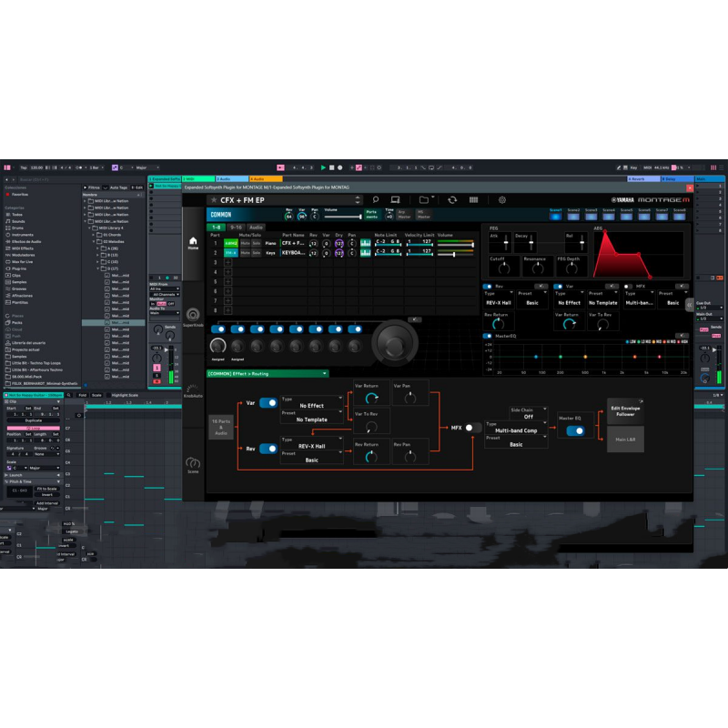Select the 1-8 parts tab

[x=217, y=227]
